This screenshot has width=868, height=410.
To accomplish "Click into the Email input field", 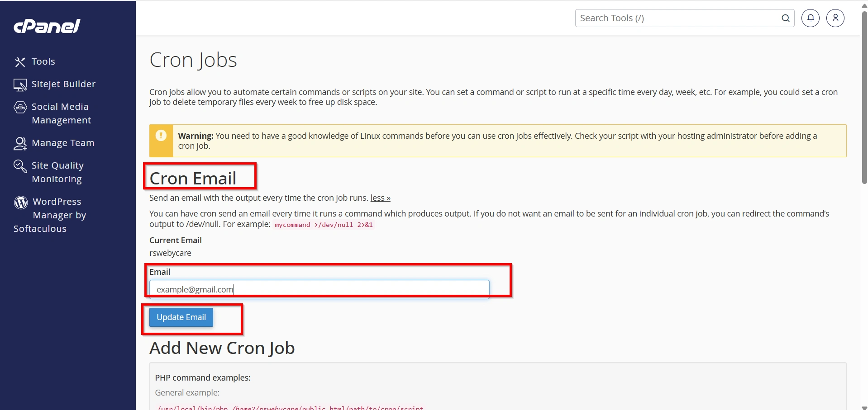I will coord(320,289).
